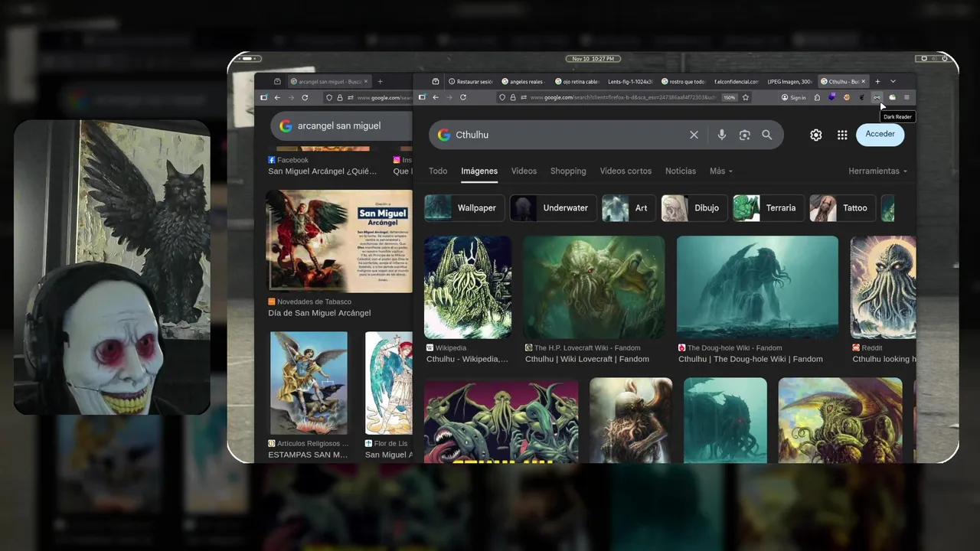The width and height of the screenshot is (980, 551).
Task: Switch to the Shopping tab
Action: tap(568, 171)
